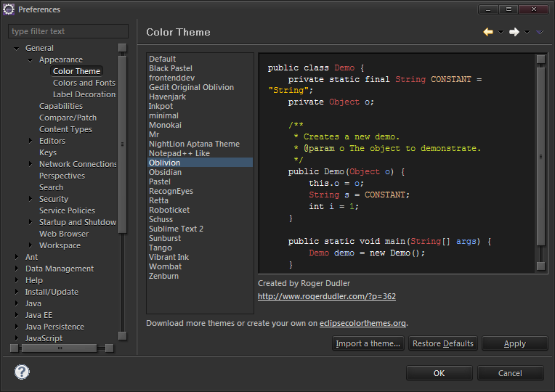Viewport: 555px width, 392px height.
Task: Expand the Ant preferences node
Action: 17,257
